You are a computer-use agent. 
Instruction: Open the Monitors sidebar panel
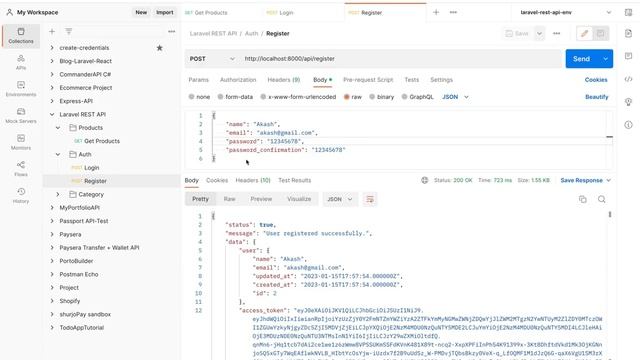pos(21,142)
